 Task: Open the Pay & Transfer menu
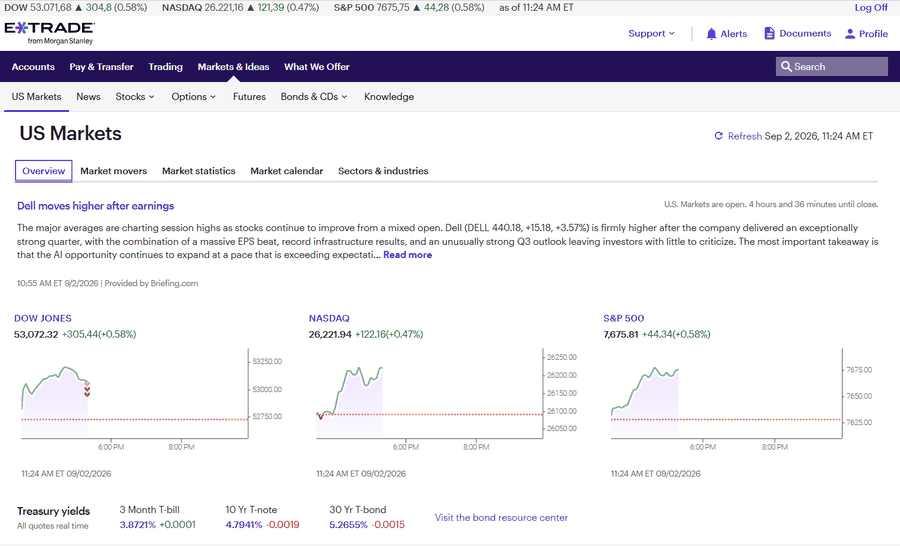point(102,67)
